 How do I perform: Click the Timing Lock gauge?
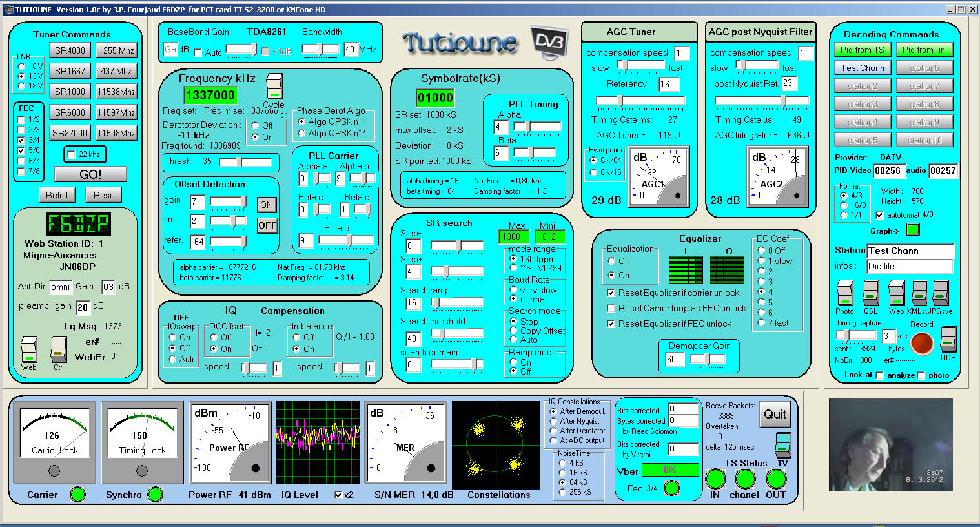click(x=143, y=442)
